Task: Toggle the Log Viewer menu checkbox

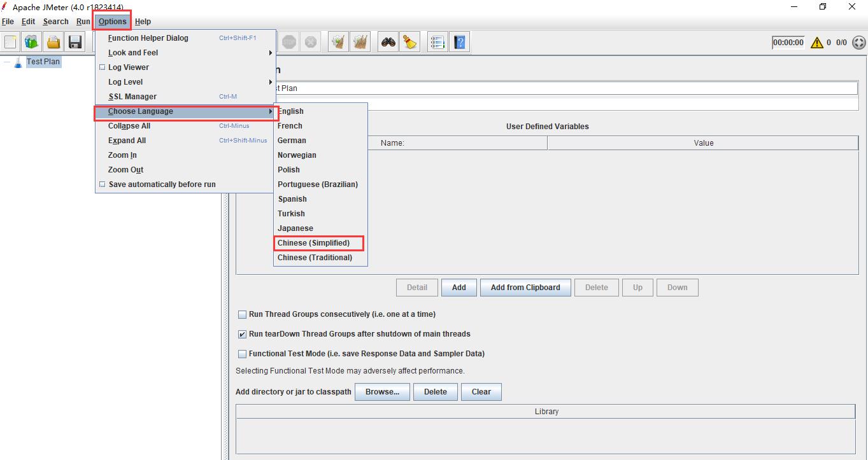Action: point(102,67)
